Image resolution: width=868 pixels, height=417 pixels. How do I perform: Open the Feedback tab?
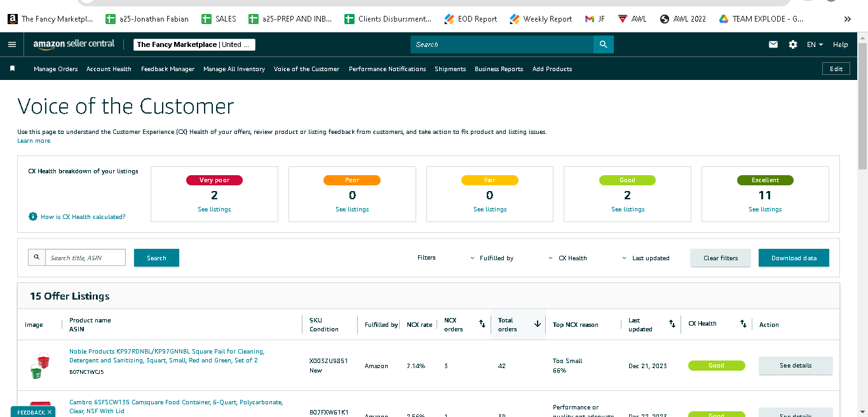coord(31,412)
